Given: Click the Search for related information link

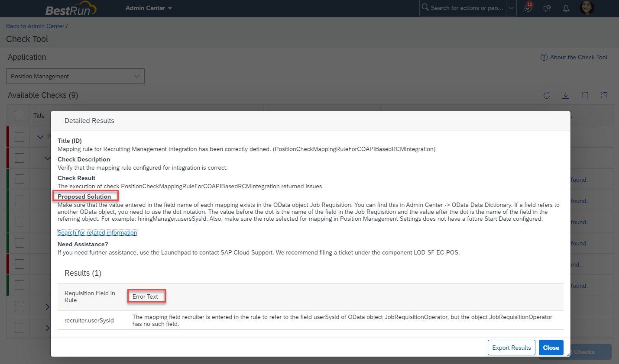Looking at the screenshot, I should 97,232.
